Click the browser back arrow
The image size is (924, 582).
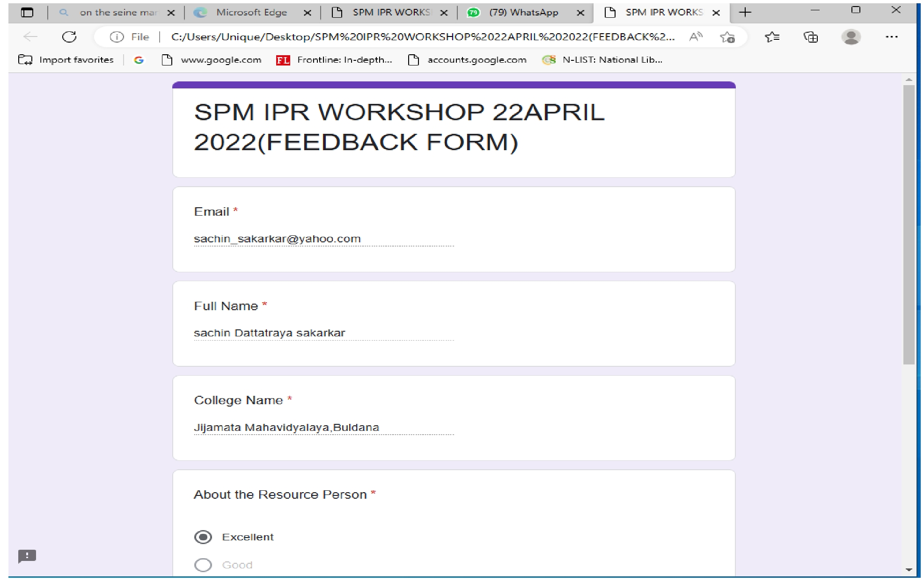[30, 36]
